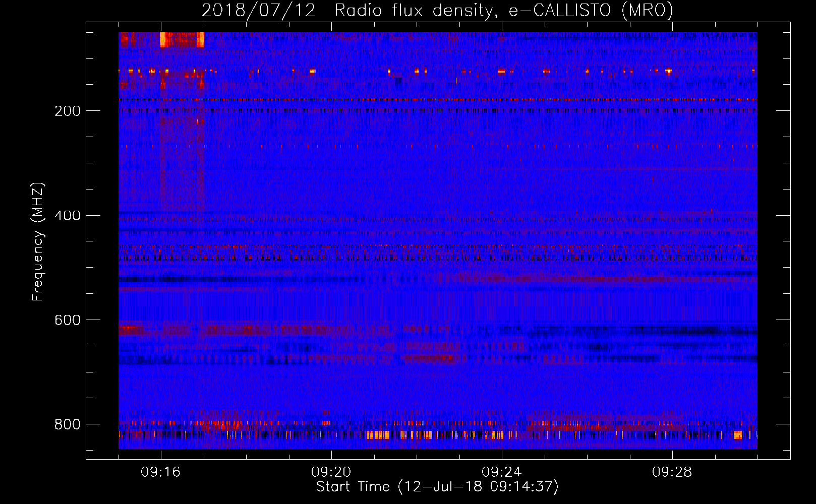The height and width of the screenshot is (504, 816).
Task: Click the plot title '2018/07/12 Radio flux density, e-CALLISTO (MRO)'
Action: (x=437, y=10)
